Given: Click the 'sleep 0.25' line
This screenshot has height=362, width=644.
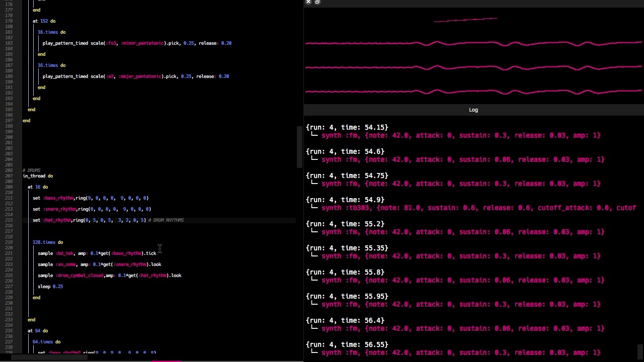Looking at the screenshot, I should (50, 287).
